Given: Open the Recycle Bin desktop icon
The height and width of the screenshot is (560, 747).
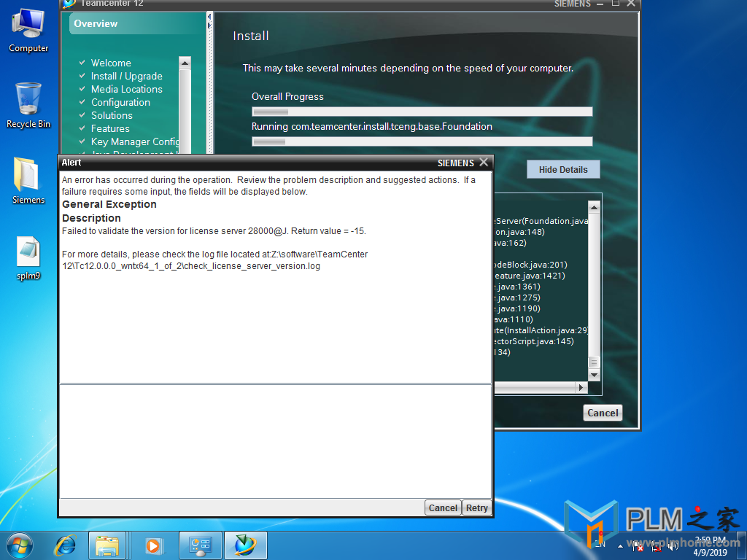Looking at the screenshot, I should point(28,106).
